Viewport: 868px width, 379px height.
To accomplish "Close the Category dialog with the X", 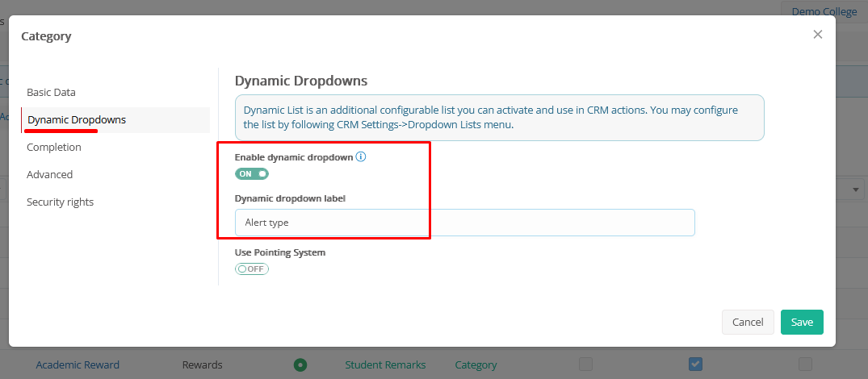I will coord(817,35).
